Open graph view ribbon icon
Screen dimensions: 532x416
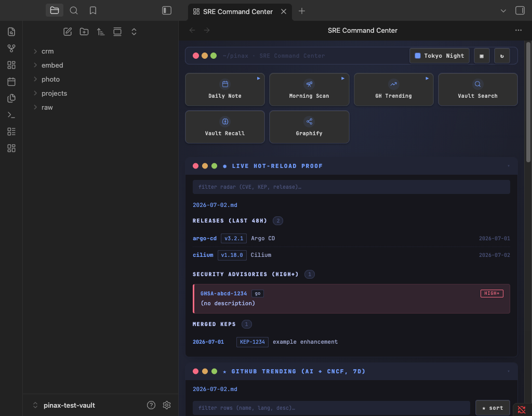click(x=11, y=48)
